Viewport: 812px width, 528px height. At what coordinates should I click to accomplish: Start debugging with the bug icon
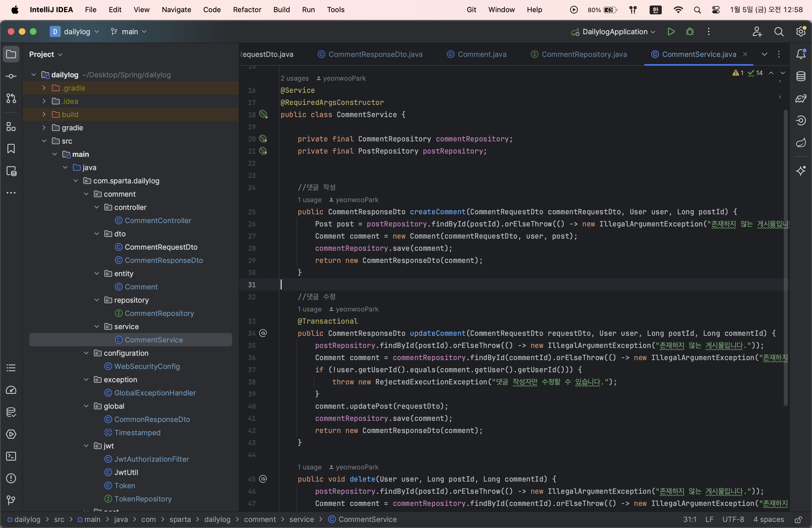point(690,32)
